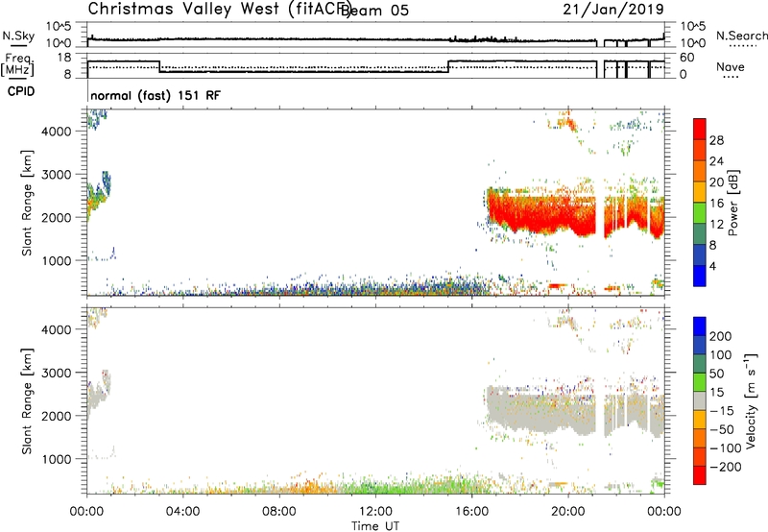Click the 'Slant Range [km]' label of power panel
The height and width of the screenshot is (532, 768).
(27, 203)
